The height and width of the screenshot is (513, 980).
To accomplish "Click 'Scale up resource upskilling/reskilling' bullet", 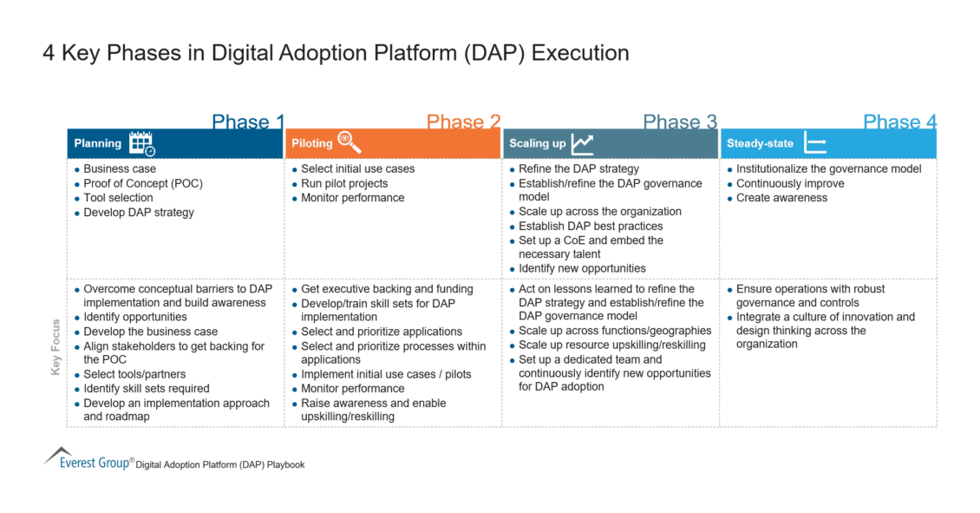I will click(612, 345).
